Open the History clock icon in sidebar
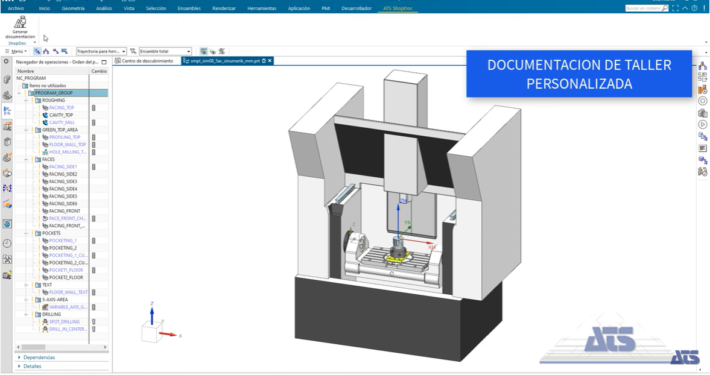The width and height of the screenshot is (710, 375). click(x=7, y=244)
